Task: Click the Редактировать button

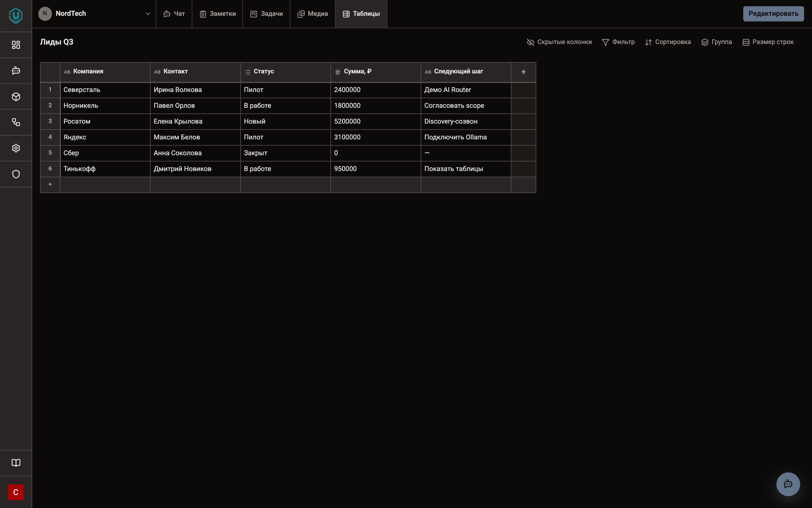Action: (773, 14)
